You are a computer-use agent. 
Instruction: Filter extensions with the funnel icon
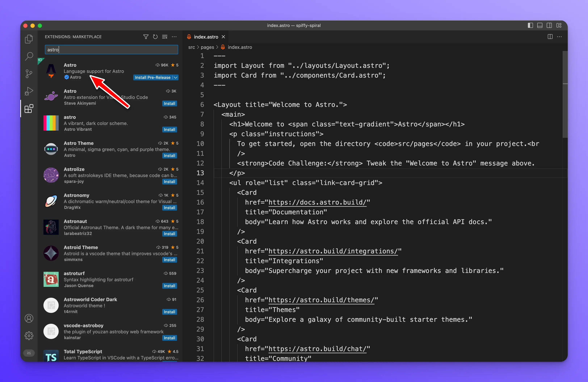146,37
